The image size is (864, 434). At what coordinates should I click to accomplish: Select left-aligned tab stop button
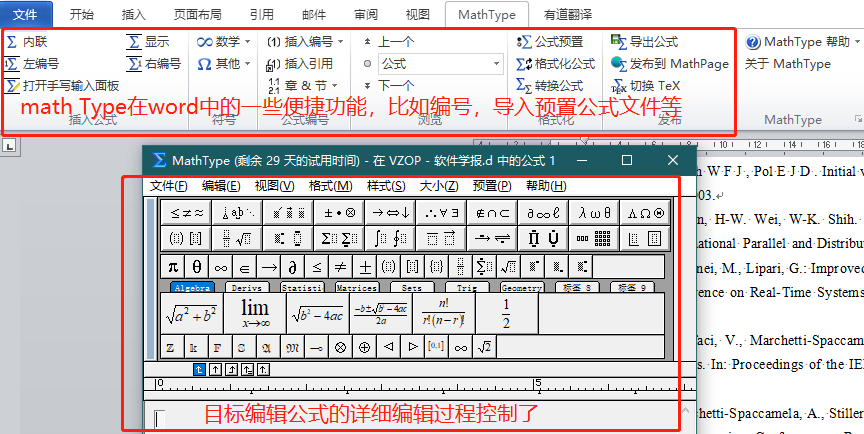pos(199,370)
